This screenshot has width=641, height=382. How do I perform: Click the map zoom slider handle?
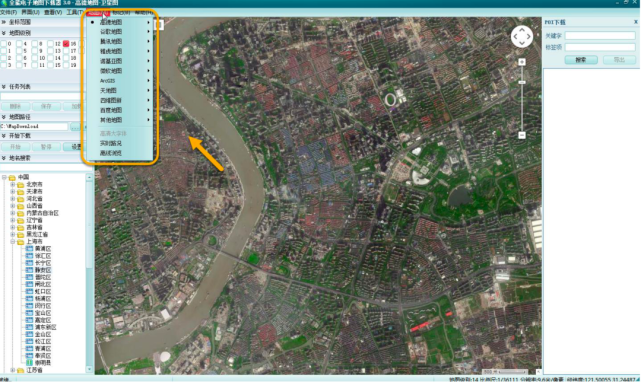coord(522,83)
